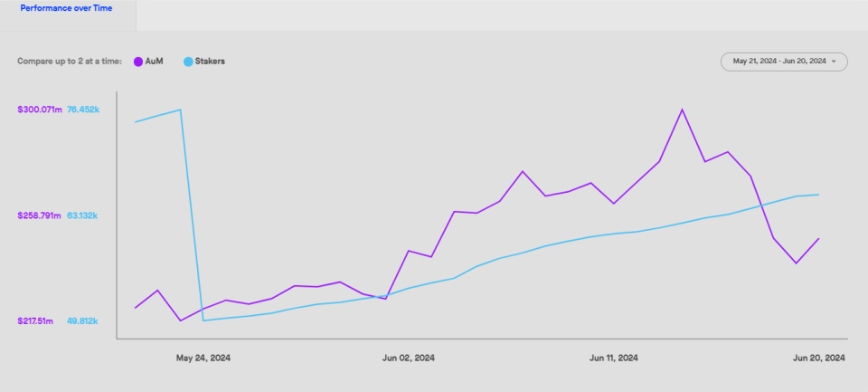Click the $300.071m axis value
This screenshot has width=868, height=392.
(39, 110)
